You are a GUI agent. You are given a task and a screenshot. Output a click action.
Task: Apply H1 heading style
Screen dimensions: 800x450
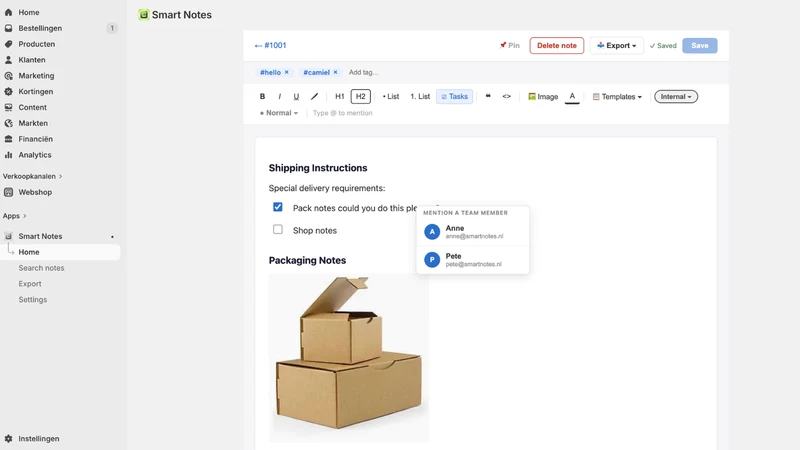[340, 96]
